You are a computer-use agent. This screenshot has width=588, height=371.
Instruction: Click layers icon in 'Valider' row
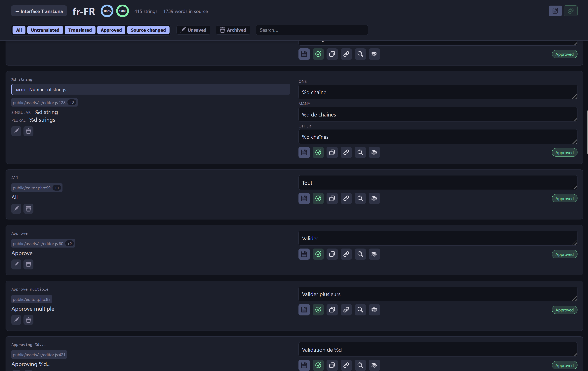point(374,254)
